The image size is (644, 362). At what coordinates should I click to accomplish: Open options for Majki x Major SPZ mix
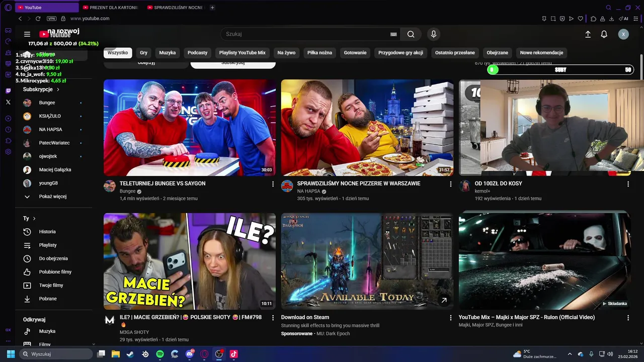pos(628,318)
